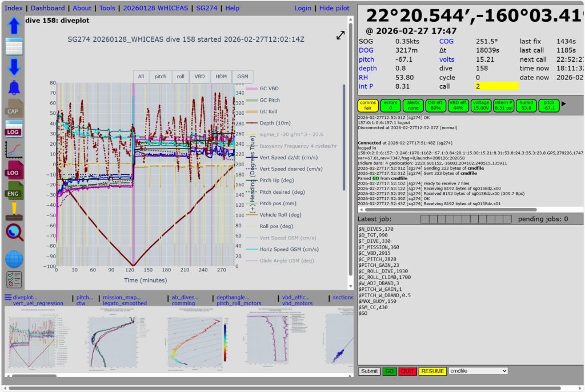
Task: Select the VBD plot filter button
Action: (199, 76)
